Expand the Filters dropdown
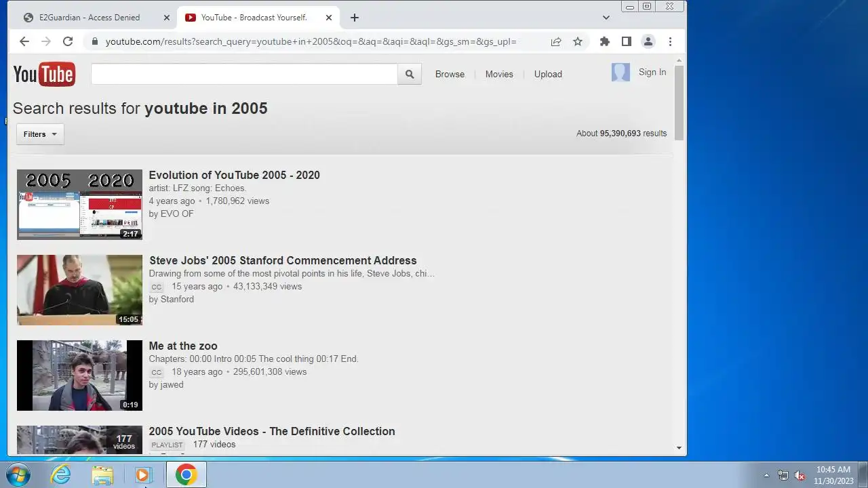Viewport: 868px width, 488px height. 40,134
